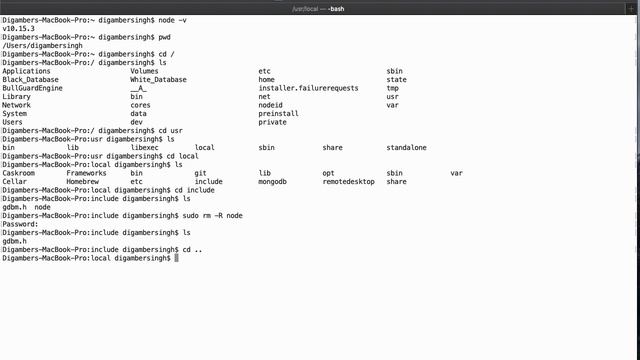Click the 'cores' directory name

coord(140,105)
